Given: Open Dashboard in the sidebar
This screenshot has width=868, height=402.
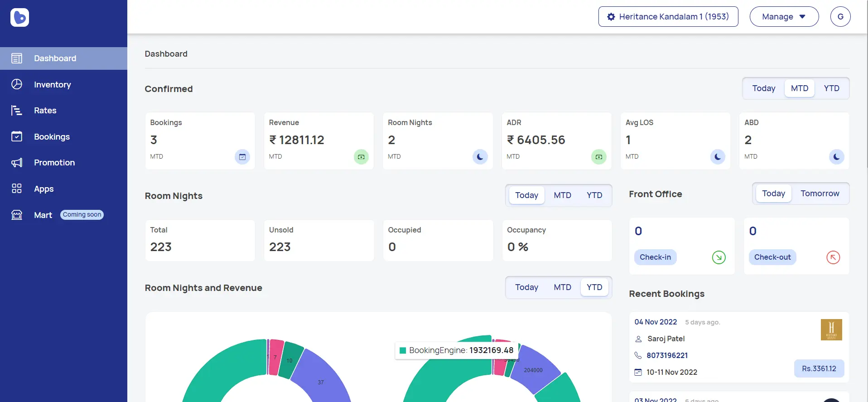Looking at the screenshot, I should click(x=63, y=58).
